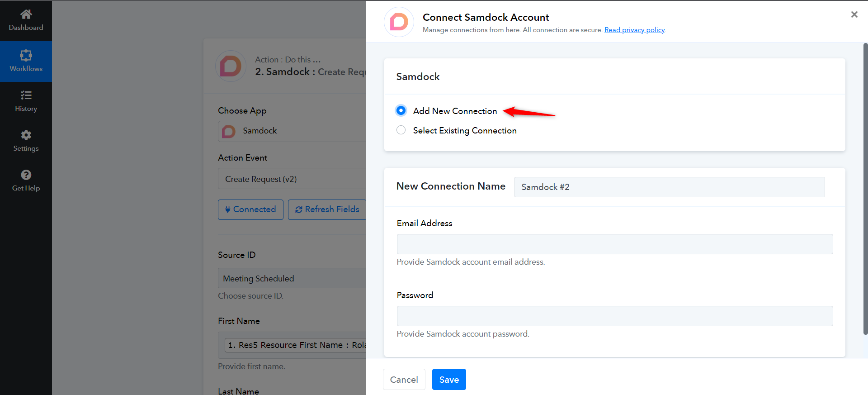Open the Choose App Samdock dropdown
The width and height of the screenshot is (868, 395).
click(292, 131)
